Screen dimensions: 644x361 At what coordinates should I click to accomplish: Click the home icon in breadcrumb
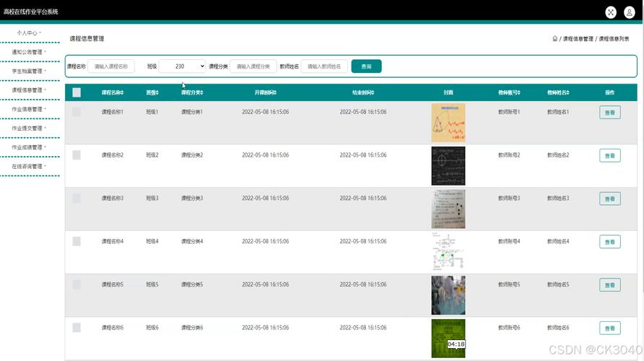[555, 38]
